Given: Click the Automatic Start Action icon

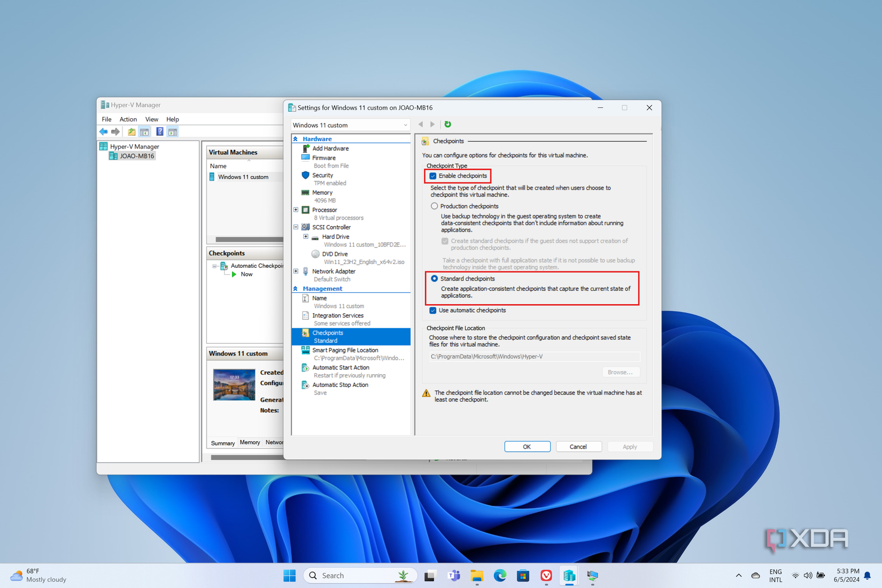Looking at the screenshot, I should click(305, 368).
